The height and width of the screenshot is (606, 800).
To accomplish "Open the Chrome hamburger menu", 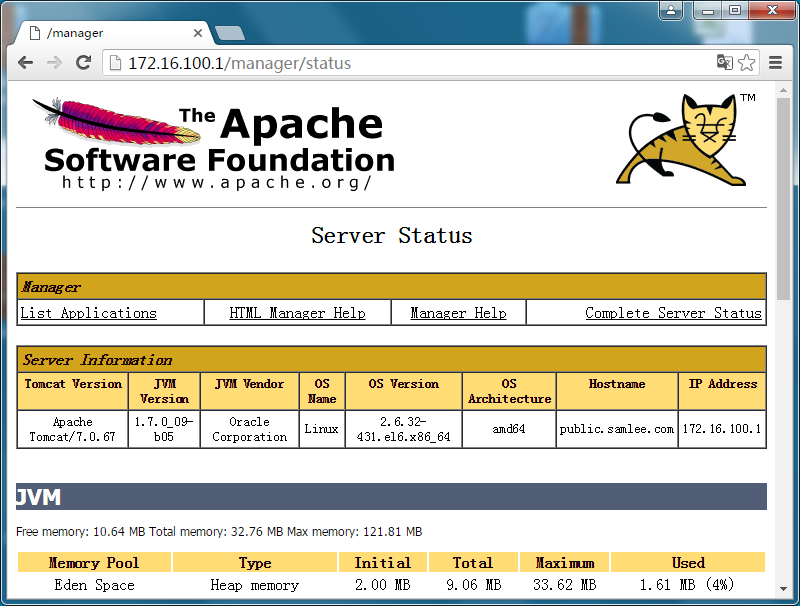I will (776, 63).
